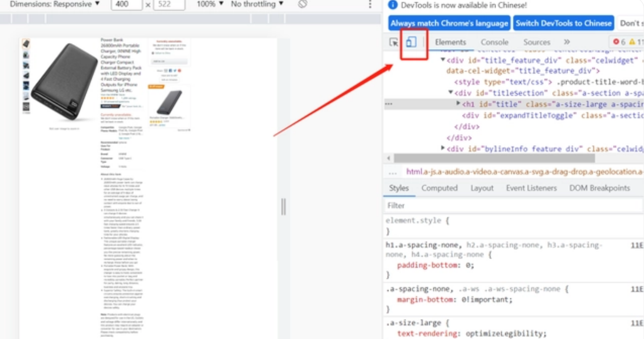Screen dimensions: 644x339
Task: Expand the h1 title element
Action: pos(458,104)
